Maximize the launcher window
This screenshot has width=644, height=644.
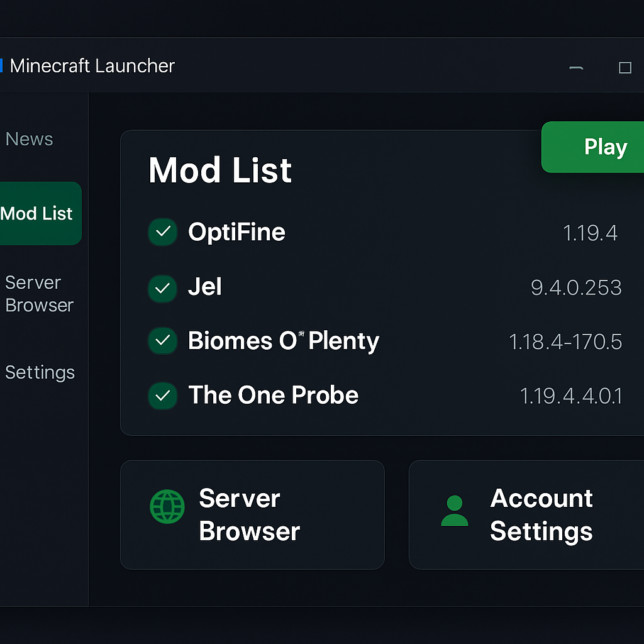pyautogui.click(x=625, y=68)
